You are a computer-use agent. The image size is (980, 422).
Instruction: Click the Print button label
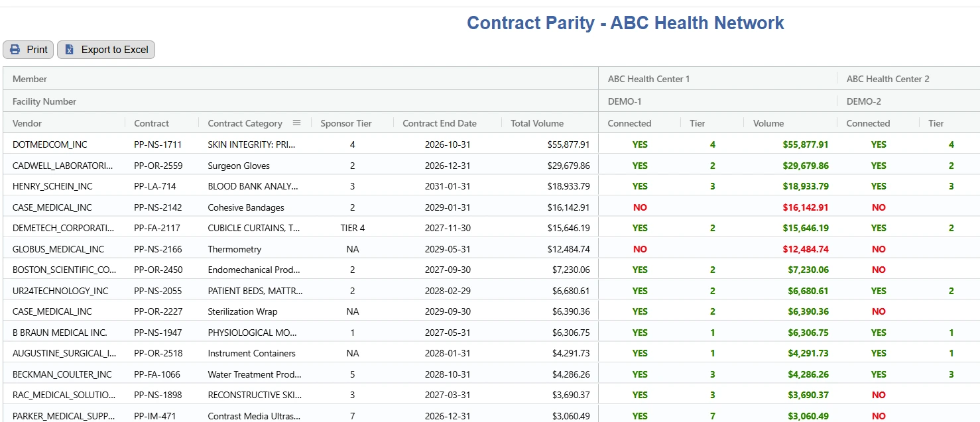click(x=37, y=50)
